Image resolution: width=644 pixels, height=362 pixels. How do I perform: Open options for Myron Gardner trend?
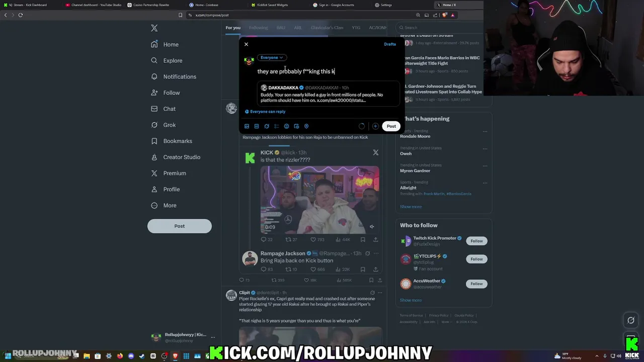click(485, 165)
